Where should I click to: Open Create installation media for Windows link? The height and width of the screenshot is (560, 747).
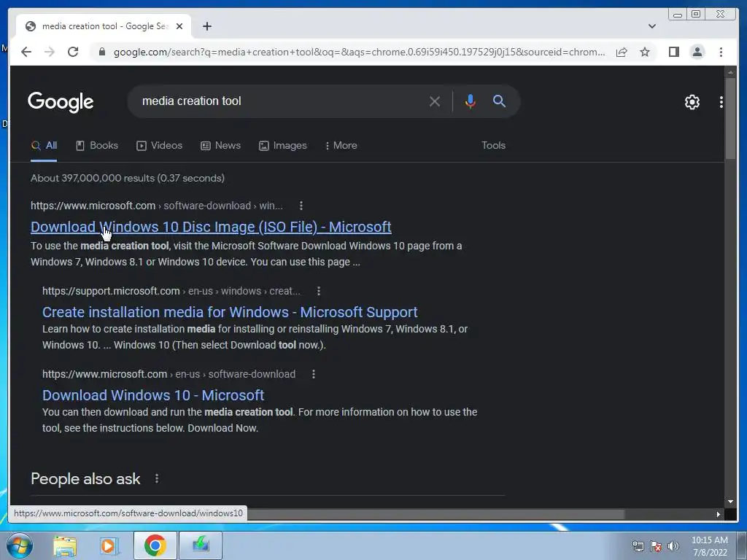click(x=230, y=312)
